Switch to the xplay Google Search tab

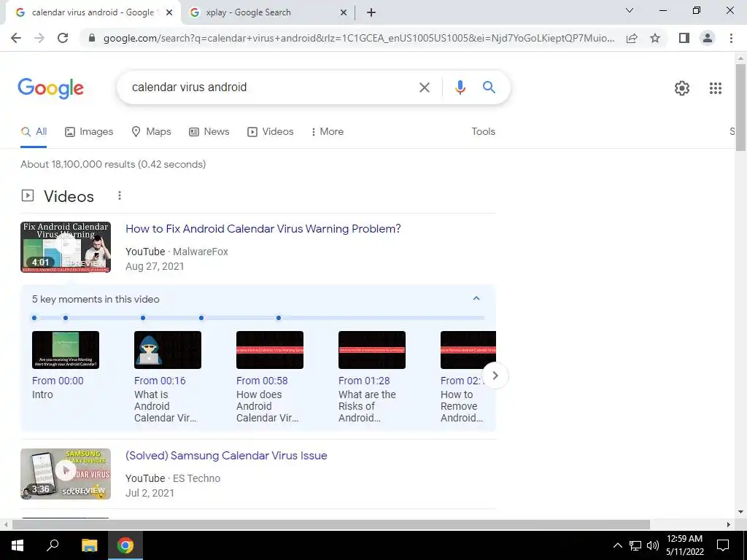268,12
